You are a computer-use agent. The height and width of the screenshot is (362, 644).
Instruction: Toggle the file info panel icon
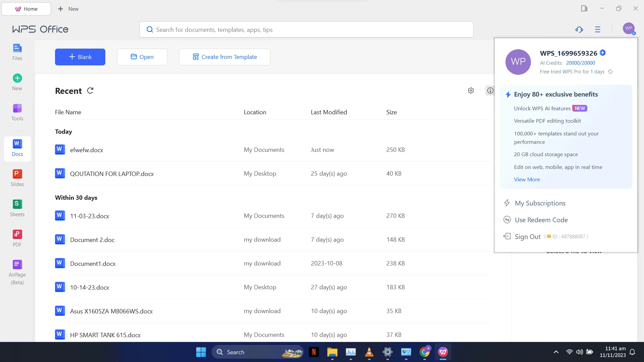coord(490,90)
